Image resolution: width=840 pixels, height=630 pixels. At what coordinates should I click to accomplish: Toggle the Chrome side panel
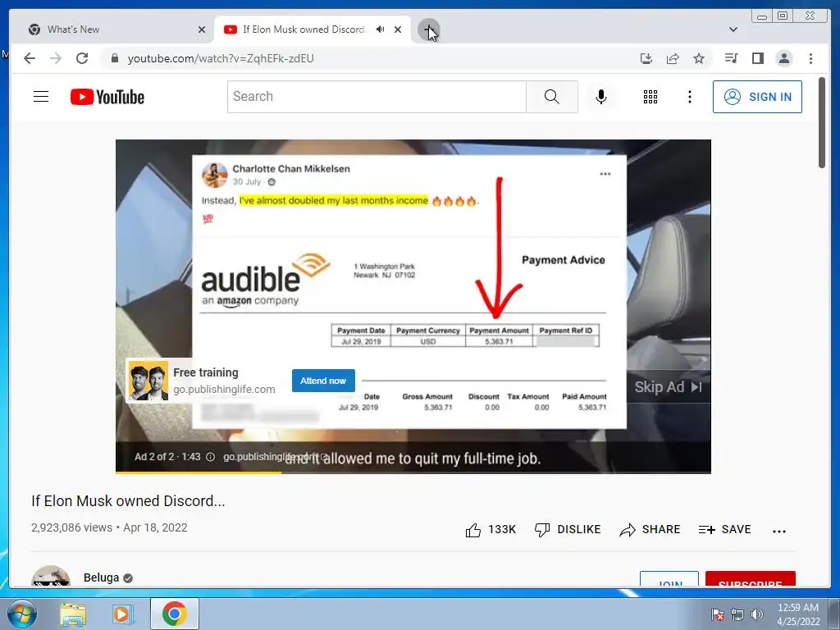(757, 58)
